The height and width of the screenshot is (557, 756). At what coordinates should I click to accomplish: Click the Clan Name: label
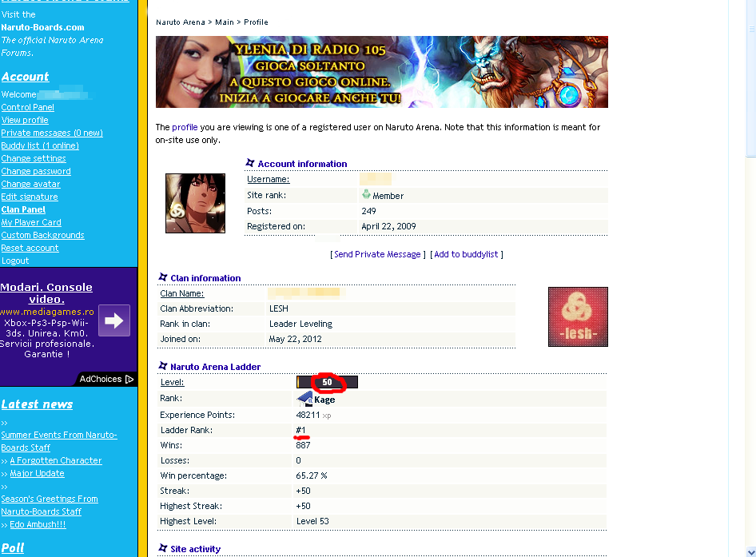coord(181,293)
